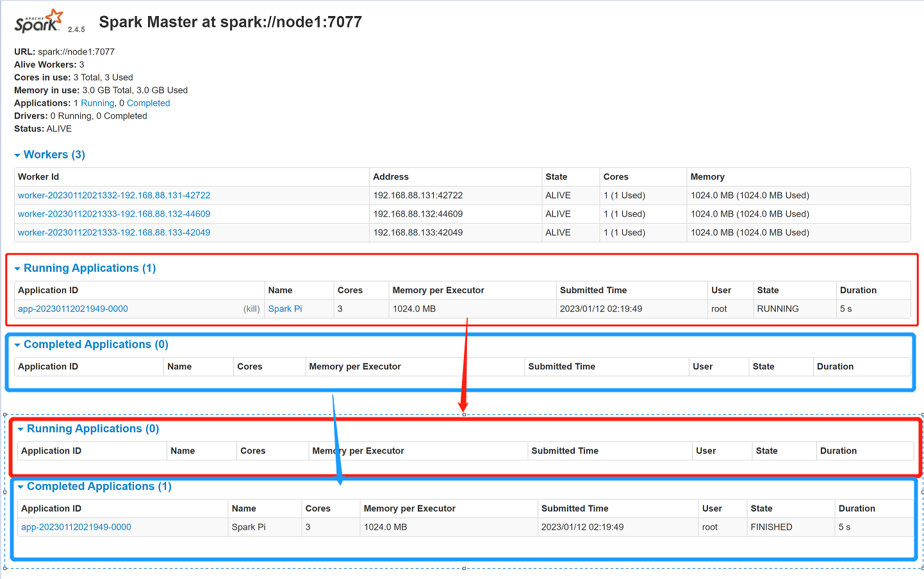Collapse the Running Applications (0) section
Viewport: 924px width, 579px height.
(88, 428)
